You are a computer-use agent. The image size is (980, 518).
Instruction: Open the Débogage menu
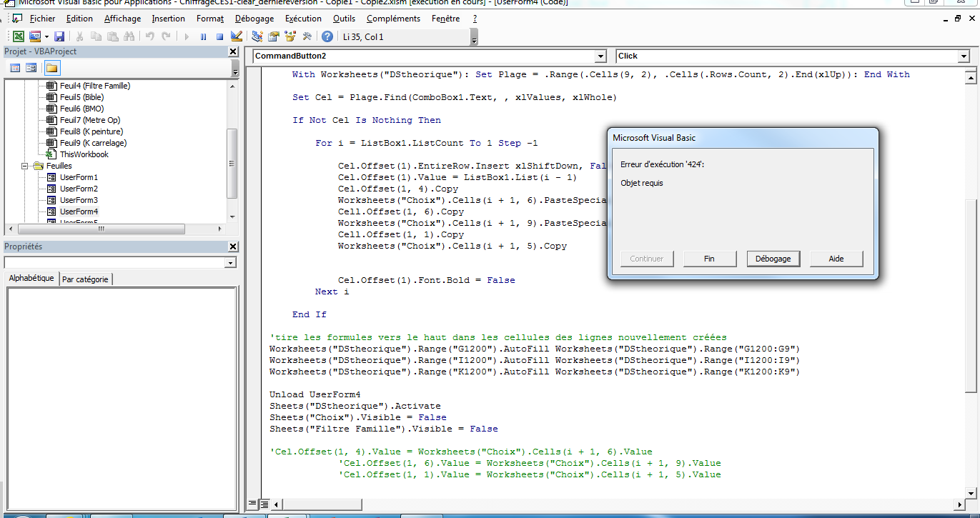pos(254,19)
